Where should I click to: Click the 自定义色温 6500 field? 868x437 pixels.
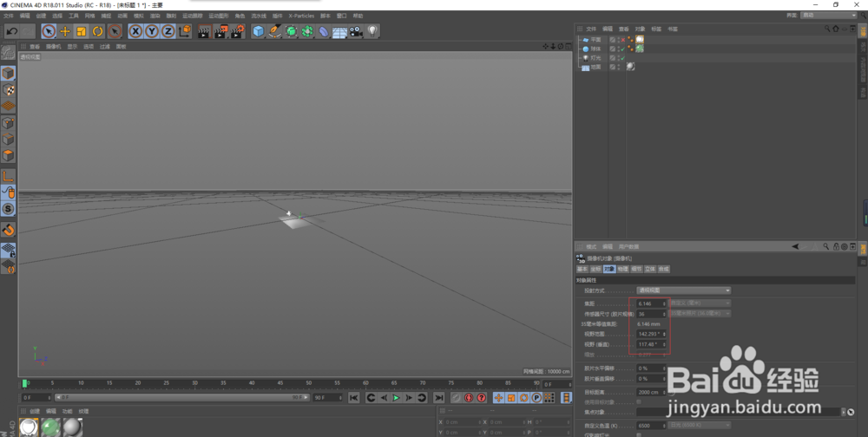[x=652, y=426]
